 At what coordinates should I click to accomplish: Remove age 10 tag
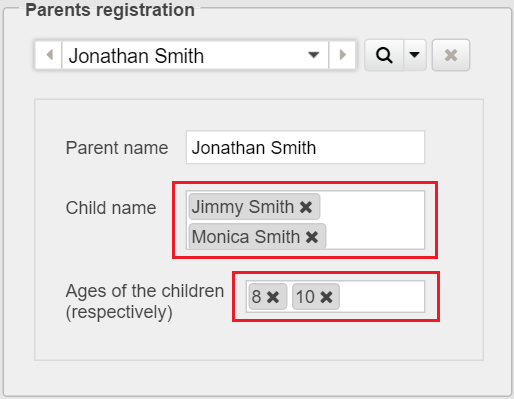[x=326, y=297]
